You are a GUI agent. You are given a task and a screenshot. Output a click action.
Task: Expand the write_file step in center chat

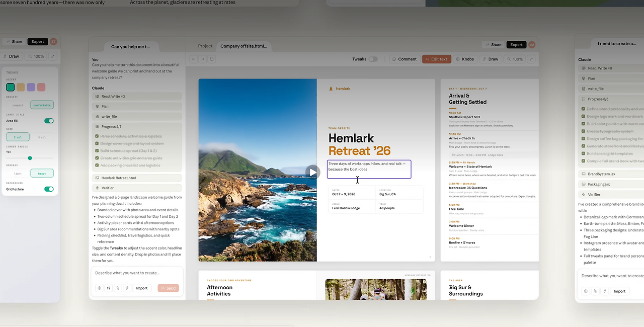[137, 116]
